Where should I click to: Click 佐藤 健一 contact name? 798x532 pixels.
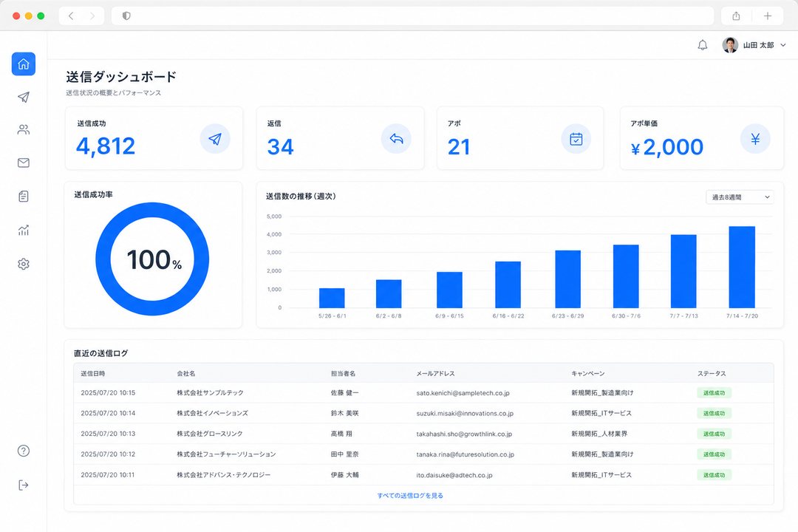344,393
